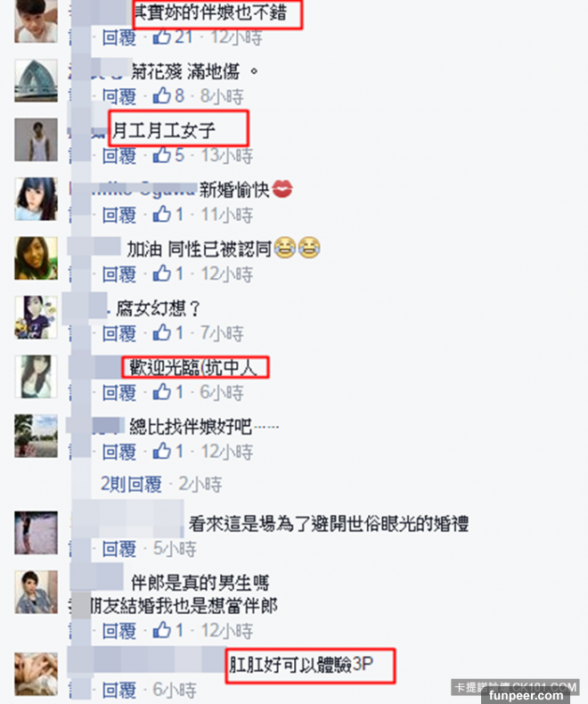Click thumbs-up under 腐女幻想？ comment
This screenshot has width=588, height=704.
[x=161, y=332]
